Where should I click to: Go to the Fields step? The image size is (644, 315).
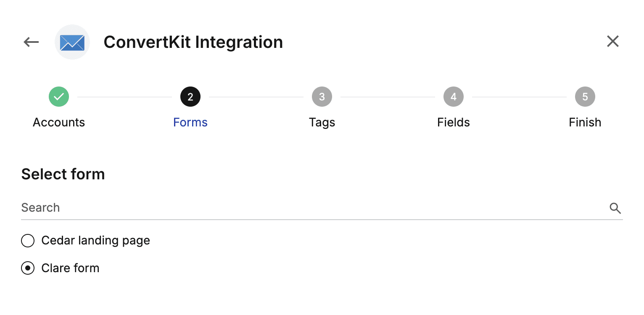[x=453, y=122]
